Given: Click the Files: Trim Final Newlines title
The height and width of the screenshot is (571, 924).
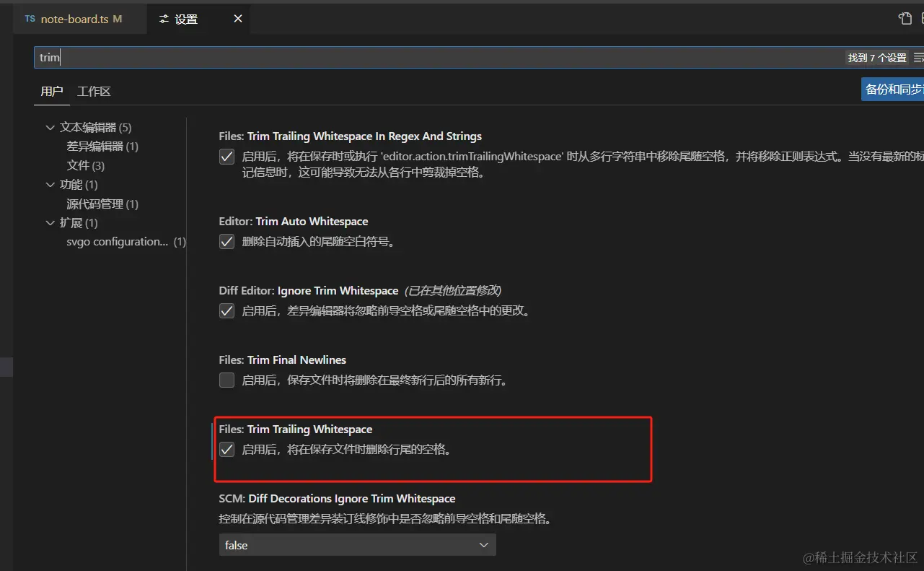Looking at the screenshot, I should (x=283, y=359).
